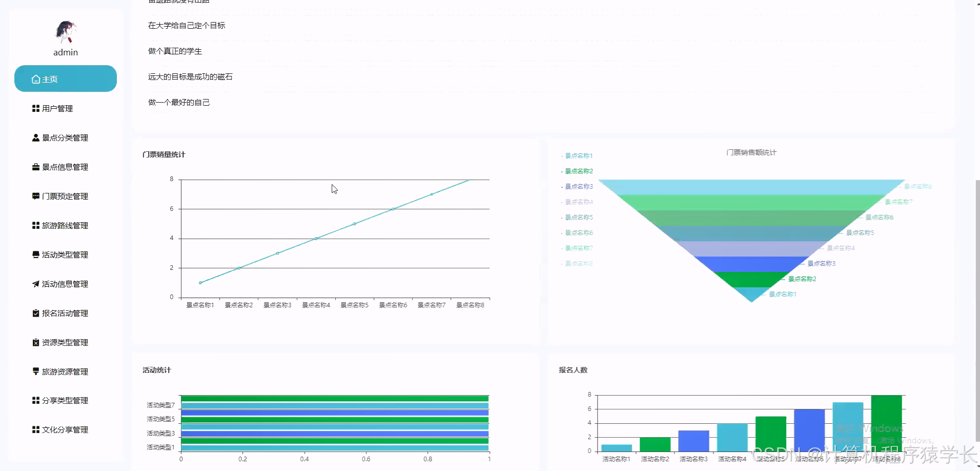Image resolution: width=980 pixels, height=471 pixels.
Task: Toggle legend entry 景点名称1 in the funnel chart
Action: tap(577, 155)
